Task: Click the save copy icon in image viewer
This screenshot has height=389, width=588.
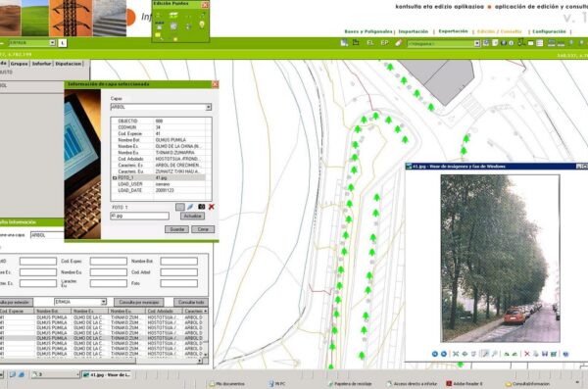Action: point(545,354)
